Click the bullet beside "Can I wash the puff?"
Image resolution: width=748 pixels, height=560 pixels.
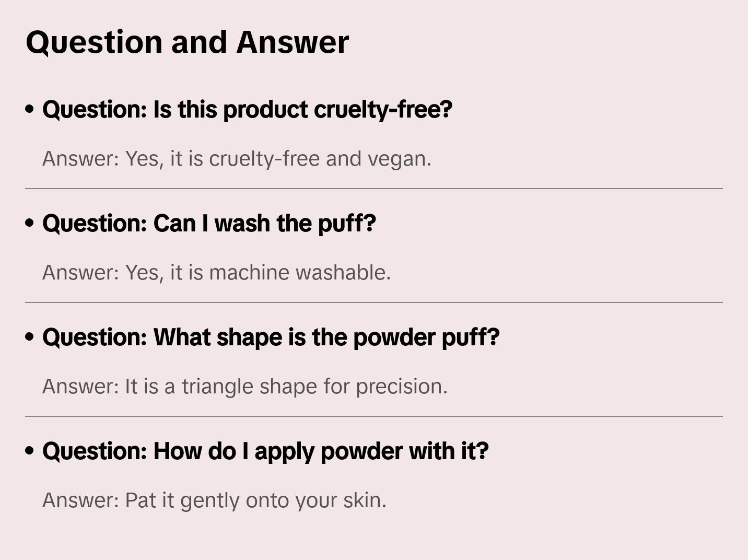30,223
